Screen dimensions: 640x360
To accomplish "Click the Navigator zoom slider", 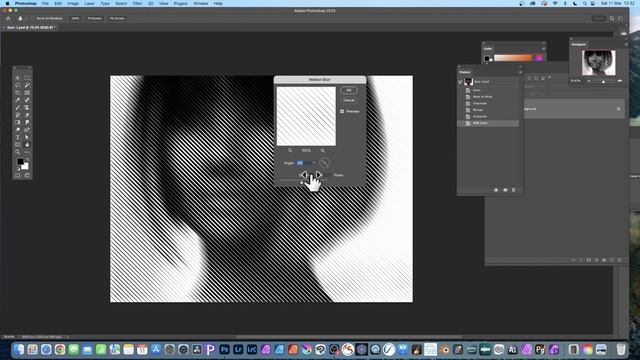I will [x=604, y=81].
